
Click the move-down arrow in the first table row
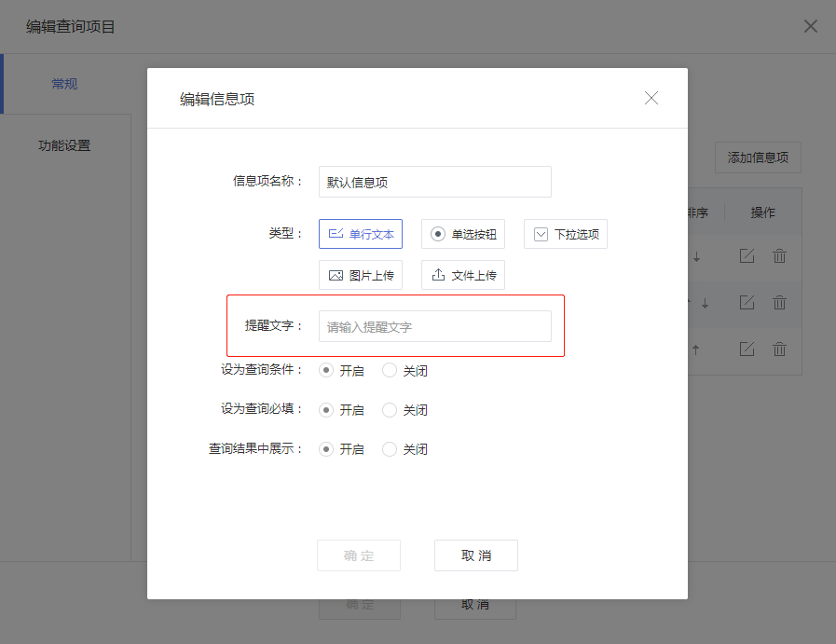[x=696, y=257]
